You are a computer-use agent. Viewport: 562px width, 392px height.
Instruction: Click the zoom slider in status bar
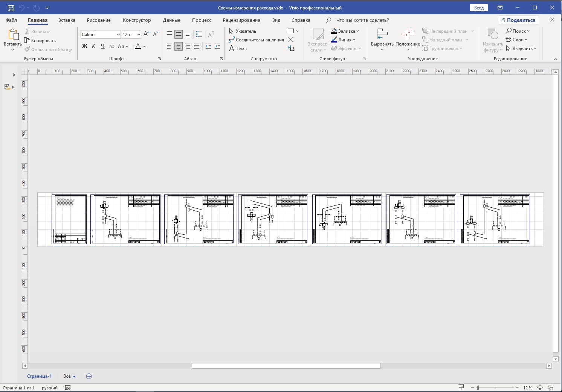tap(478, 387)
